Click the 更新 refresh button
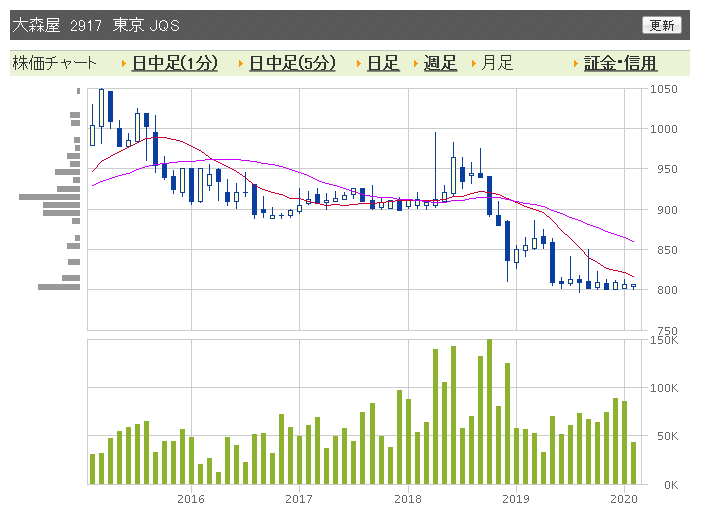 pos(661,25)
